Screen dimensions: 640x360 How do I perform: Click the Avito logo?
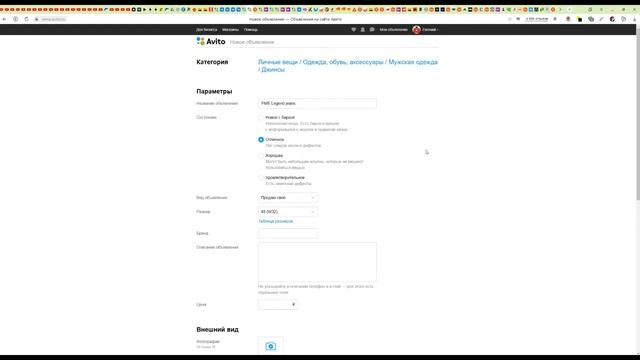pos(211,41)
